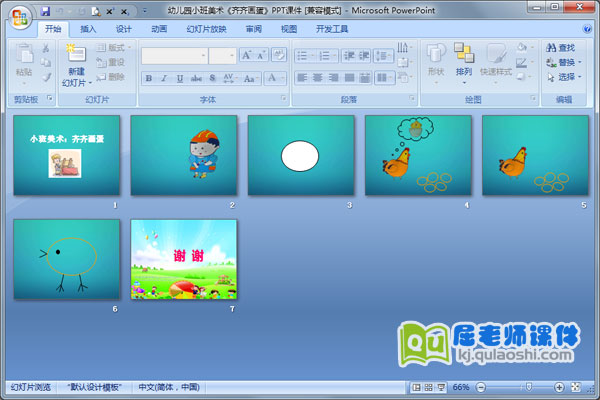Open the font name combo box
This screenshot has height=400, width=600.
coord(174,56)
